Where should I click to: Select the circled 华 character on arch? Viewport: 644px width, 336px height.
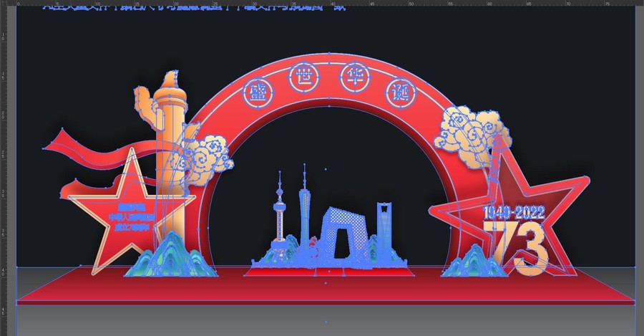pyautogui.click(x=355, y=77)
